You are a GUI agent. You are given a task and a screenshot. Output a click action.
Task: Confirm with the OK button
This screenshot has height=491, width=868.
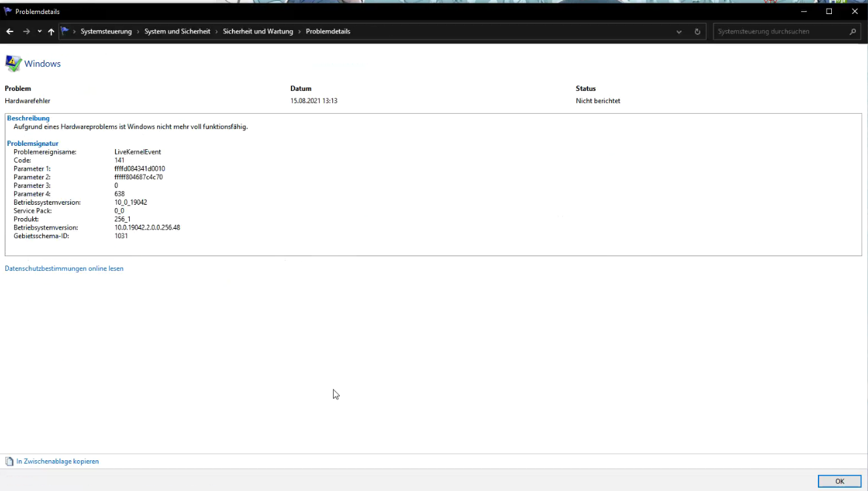[839, 481]
